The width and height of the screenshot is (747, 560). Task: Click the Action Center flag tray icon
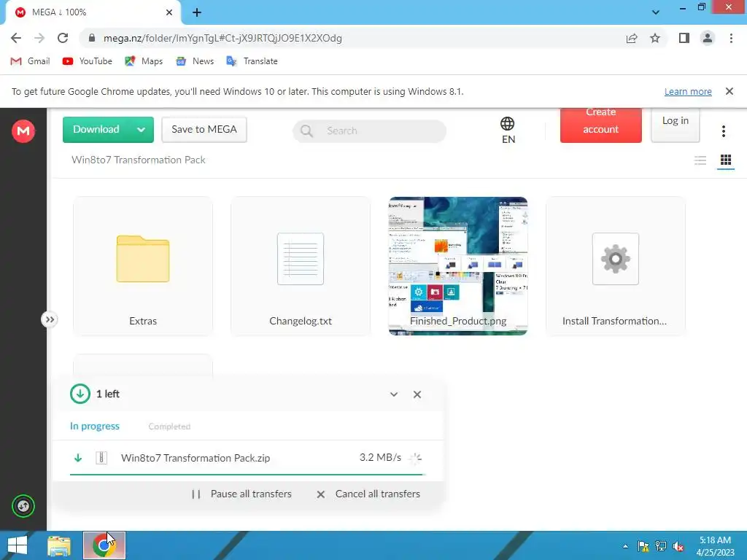[x=643, y=546]
